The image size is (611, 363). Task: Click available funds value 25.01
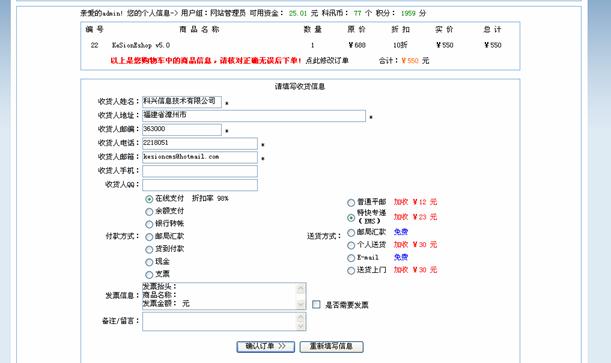point(298,13)
